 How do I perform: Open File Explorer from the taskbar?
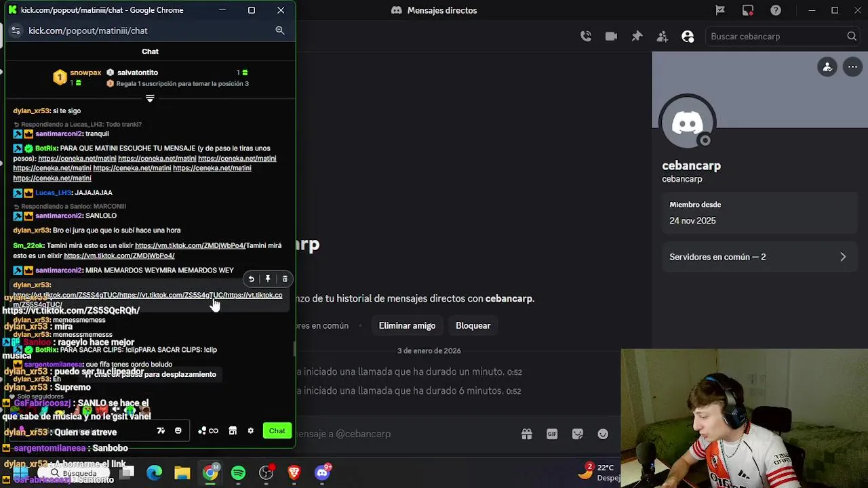[182, 472]
